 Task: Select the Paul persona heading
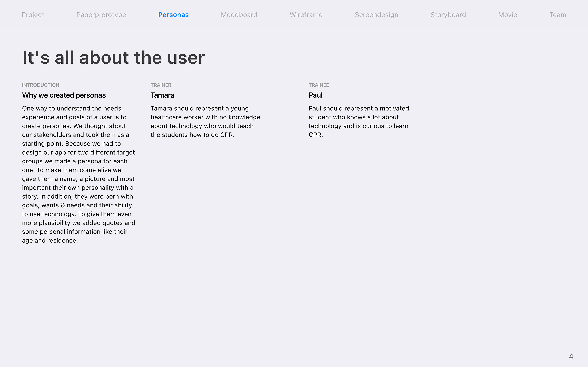(315, 95)
